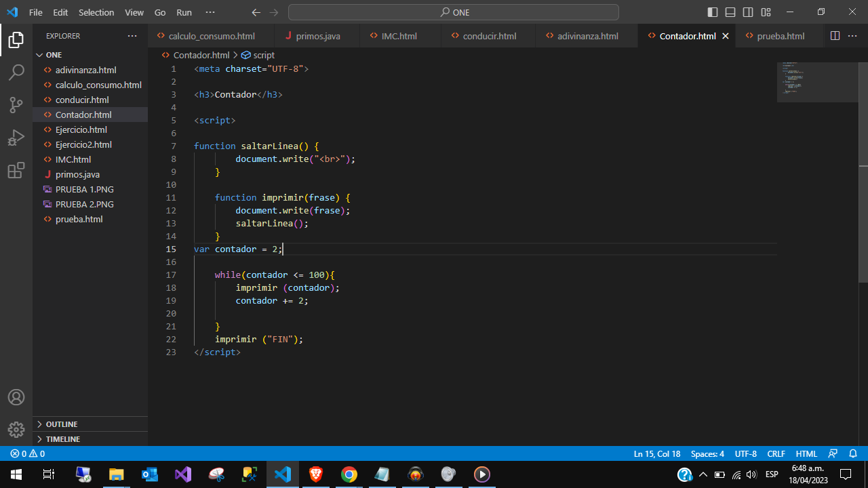Change line endings via CRLF
Screen dimensions: 868x488
tap(776, 453)
